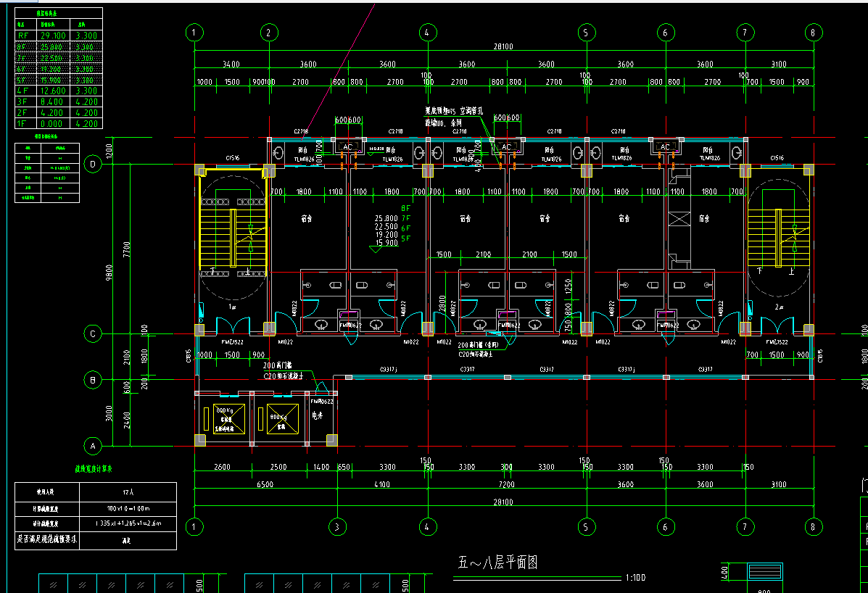The height and width of the screenshot is (593, 868).
Task: Click the 6500 dimension text
Action: pyautogui.click(x=265, y=484)
